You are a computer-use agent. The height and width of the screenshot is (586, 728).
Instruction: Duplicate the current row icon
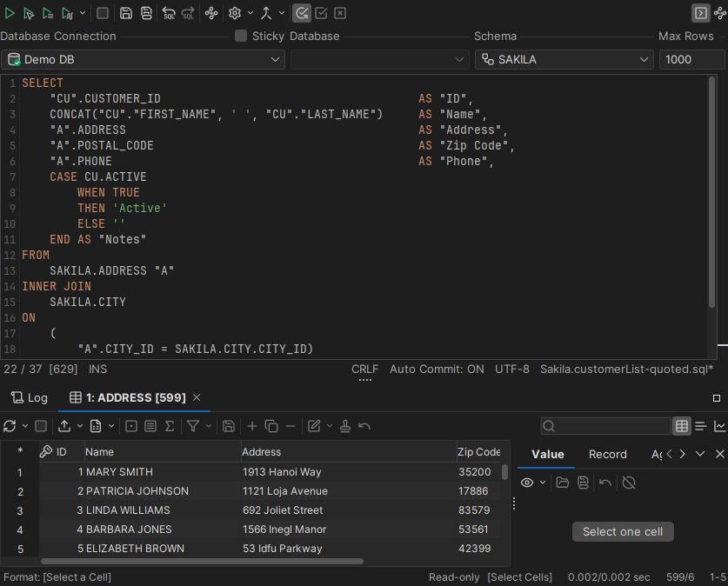(x=271, y=426)
